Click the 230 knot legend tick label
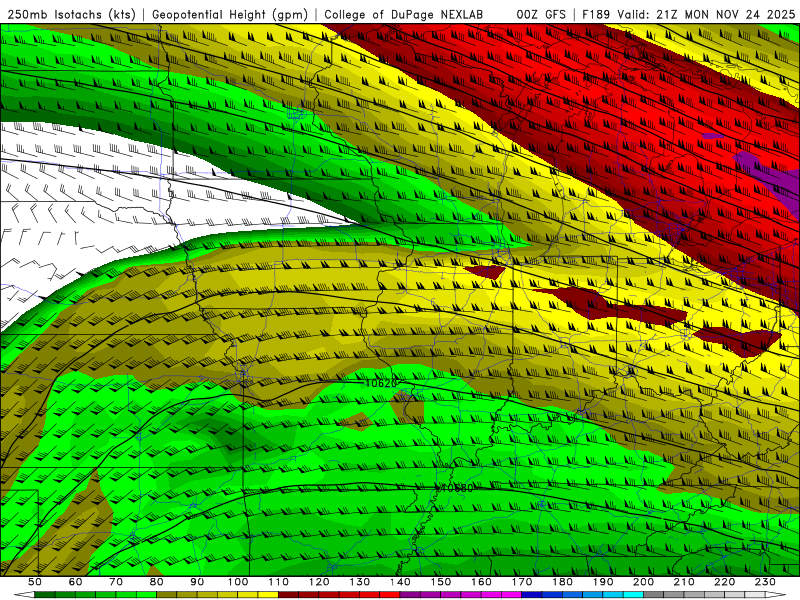 [x=765, y=582]
